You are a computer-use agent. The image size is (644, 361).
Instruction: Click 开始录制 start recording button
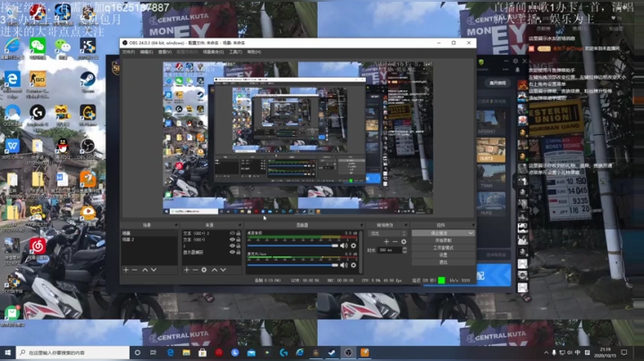pos(443,240)
